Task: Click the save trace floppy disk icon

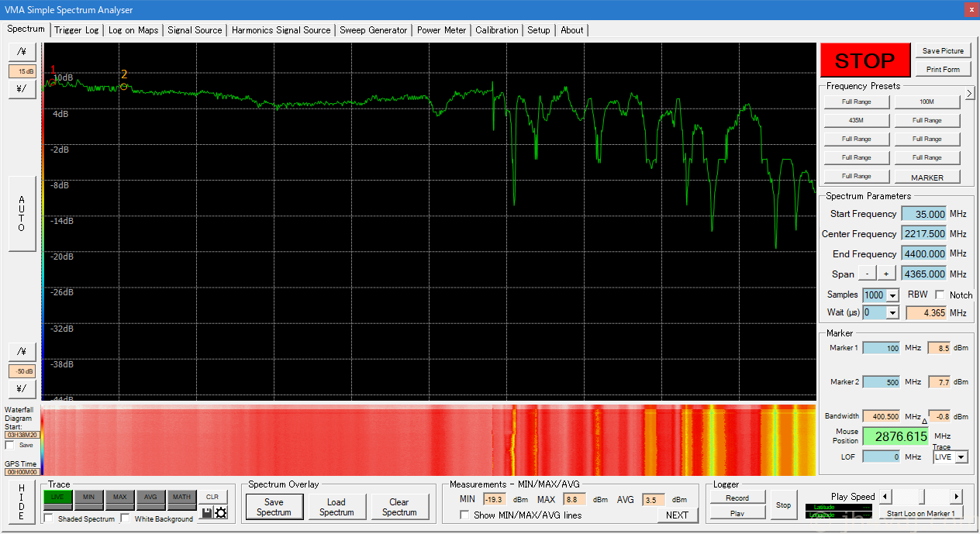Action: pyautogui.click(x=207, y=513)
